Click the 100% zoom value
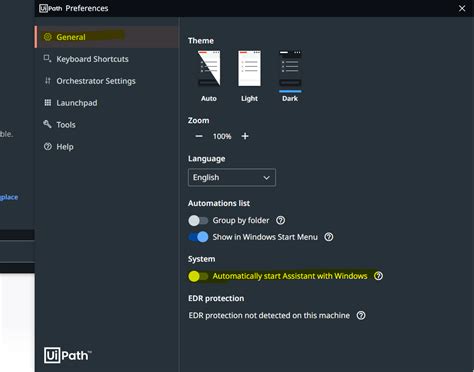The width and height of the screenshot is (474, 372). [222, 136]
